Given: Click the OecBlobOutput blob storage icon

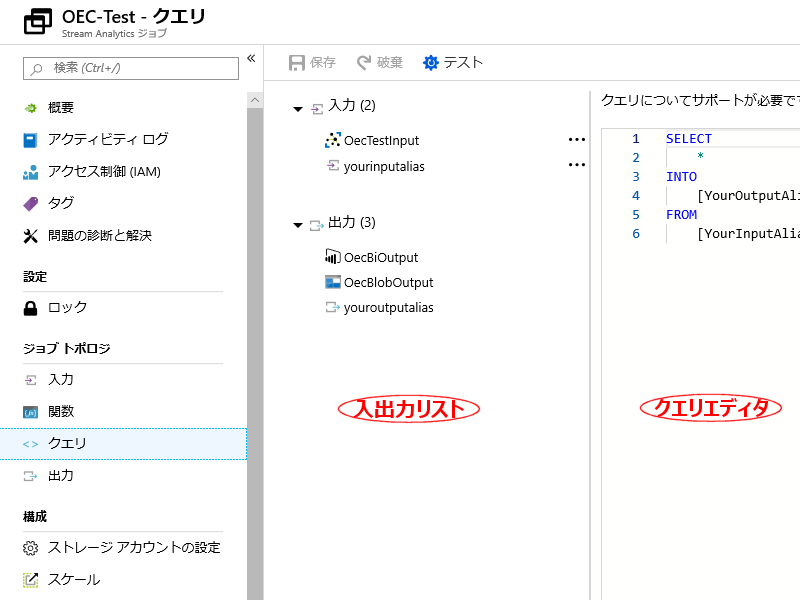Looking at the screenshot, I should tap(333, 282).
